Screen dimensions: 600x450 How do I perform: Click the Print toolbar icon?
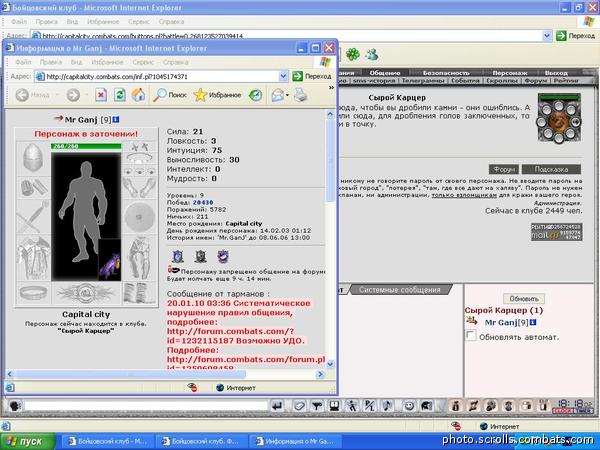point(300,95)
